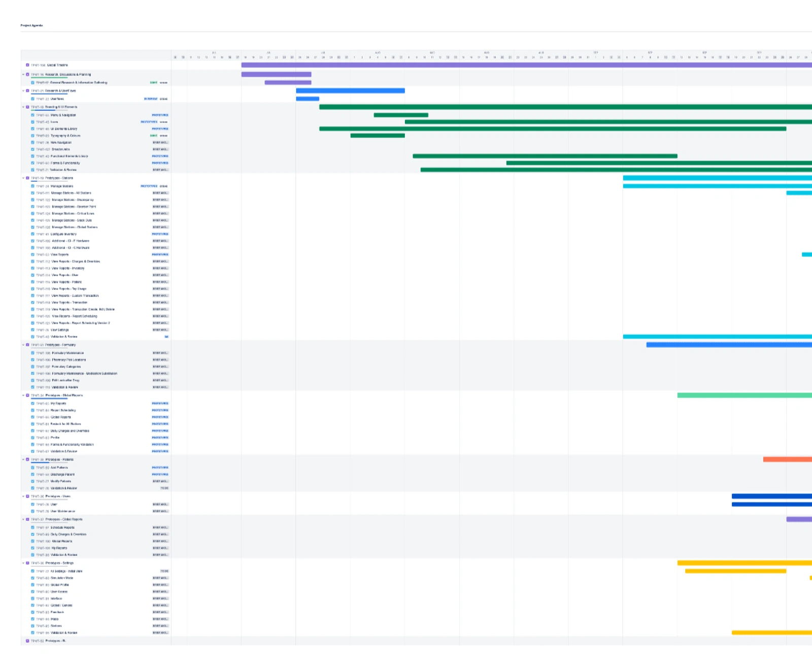Click the salmon Prototypes - Patients timeline bar
Viewport: 812px width, 668px height.
coord(788,459)
